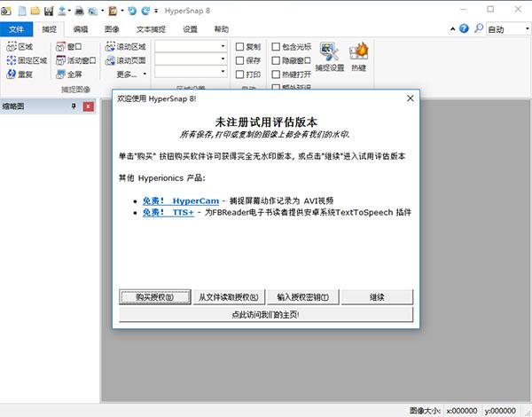Select the 活动窗口 active window capture
Screen dimensions: 532x417
[x=76, y=60]
